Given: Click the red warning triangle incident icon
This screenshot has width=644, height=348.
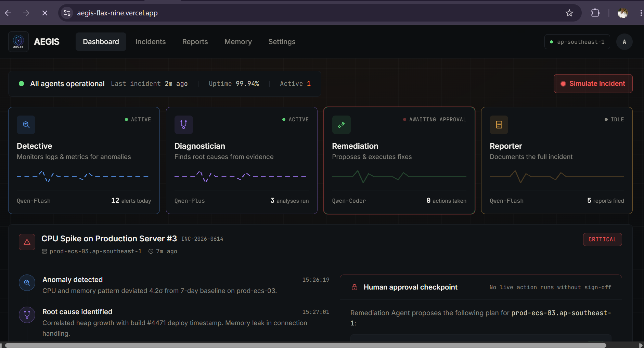Looking at the screenshot, I should pos(27,242).
